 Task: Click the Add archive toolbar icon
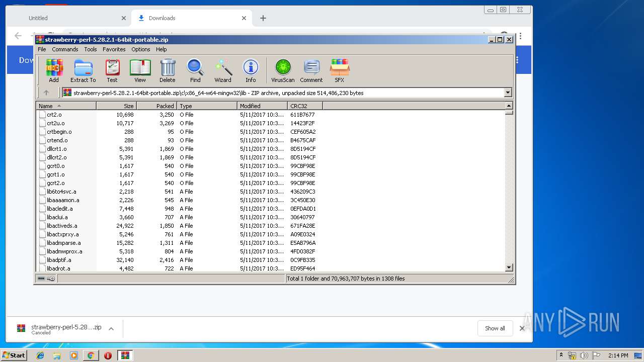pos(54,70)
